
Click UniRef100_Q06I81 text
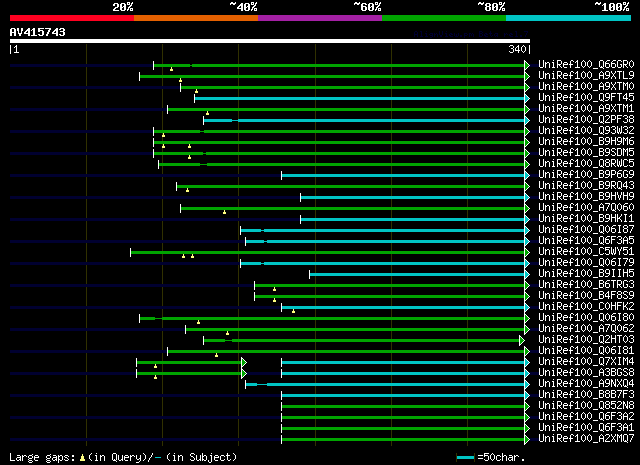[586, 351]
